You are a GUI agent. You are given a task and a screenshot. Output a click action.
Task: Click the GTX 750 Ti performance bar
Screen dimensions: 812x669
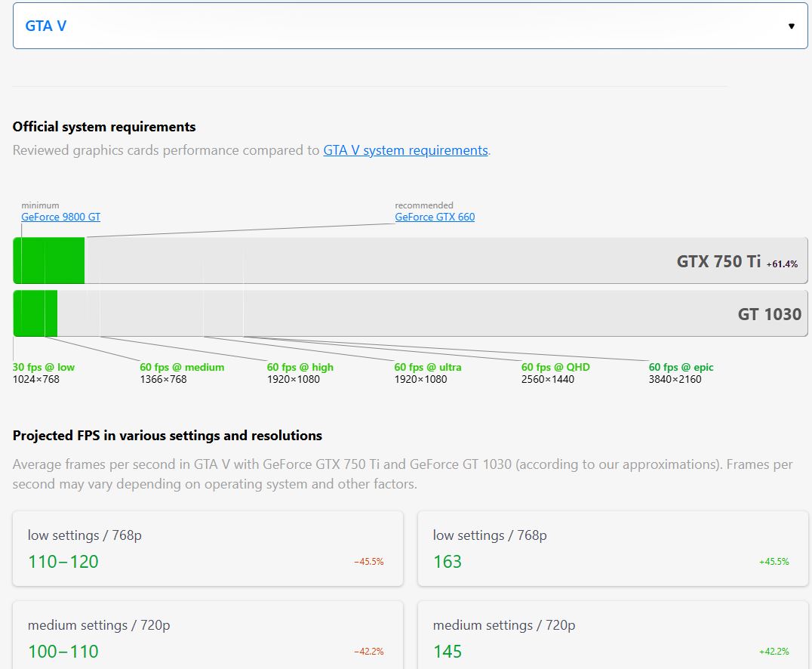click(410, 261)
